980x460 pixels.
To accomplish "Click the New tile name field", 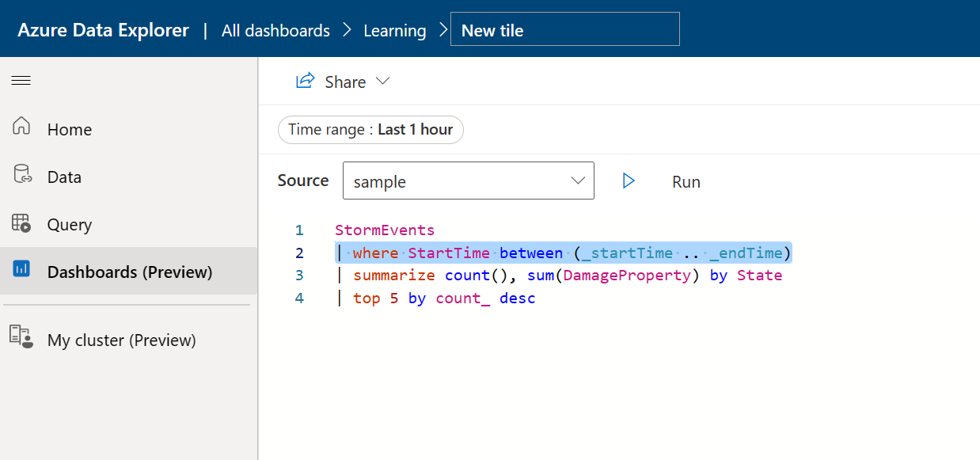I will (x=565, y=29).
